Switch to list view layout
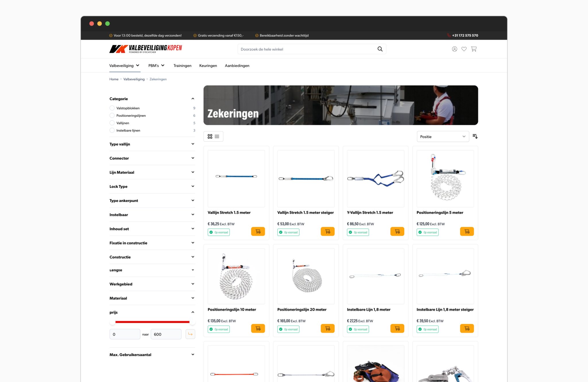The width and height of the screenshot is (588, 382). (x=217, y=137)
